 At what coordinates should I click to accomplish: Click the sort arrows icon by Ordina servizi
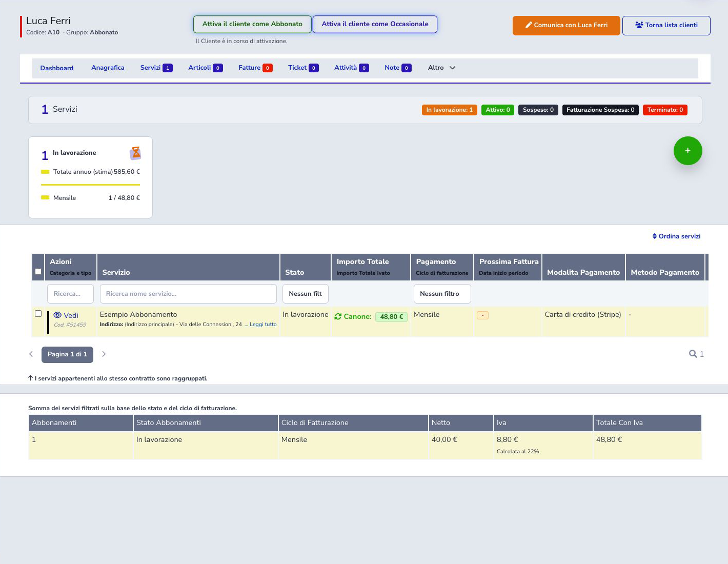[x=655, y=236]
